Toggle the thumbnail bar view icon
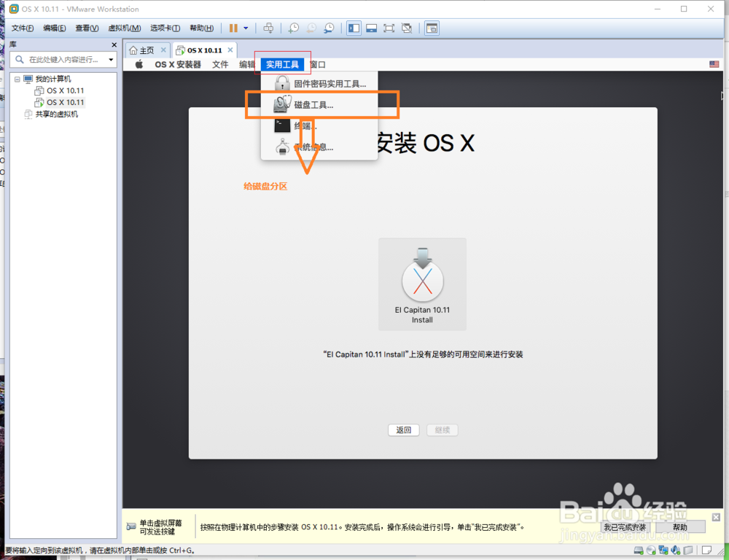The image size is (729, 560). coord(372,28)
